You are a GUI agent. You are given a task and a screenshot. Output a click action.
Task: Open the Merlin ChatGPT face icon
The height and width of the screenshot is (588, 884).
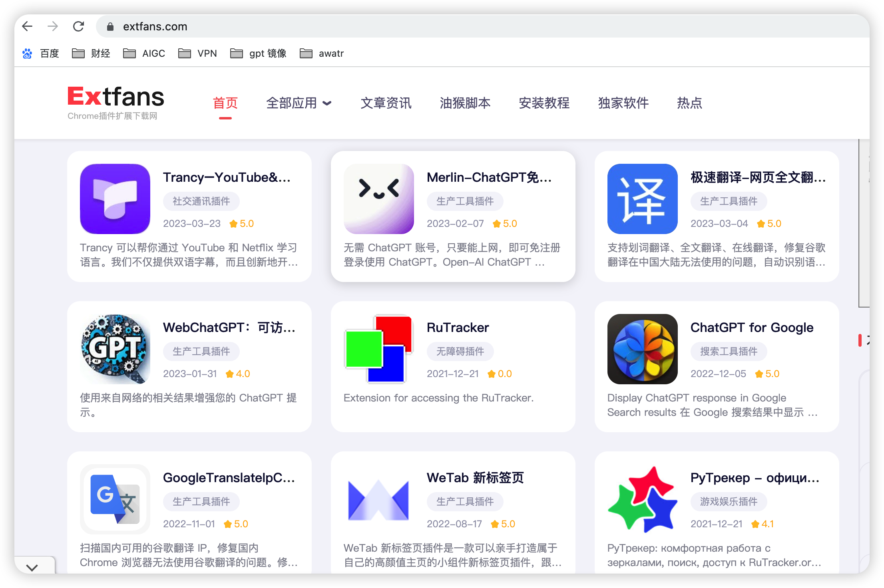click(378, 199)
